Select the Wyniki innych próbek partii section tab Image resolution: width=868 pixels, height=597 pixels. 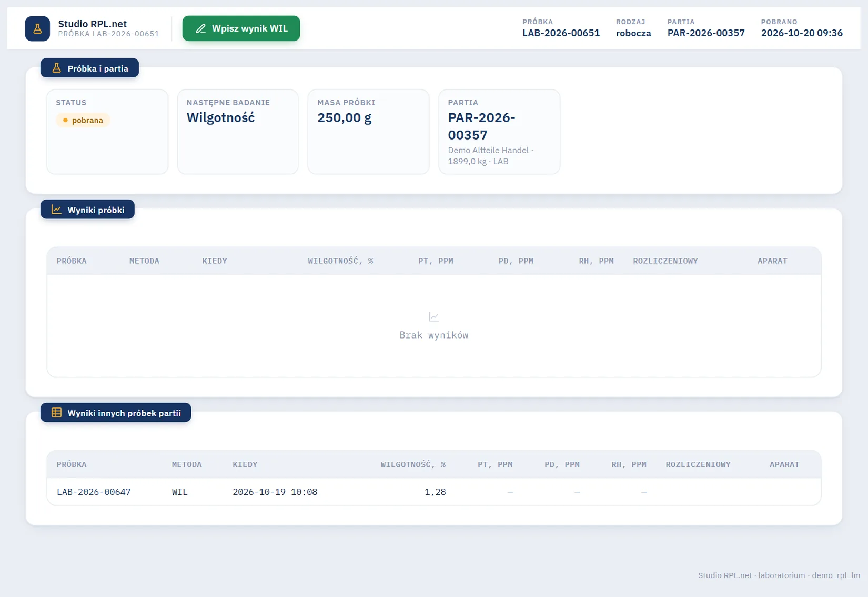(116, 413)
